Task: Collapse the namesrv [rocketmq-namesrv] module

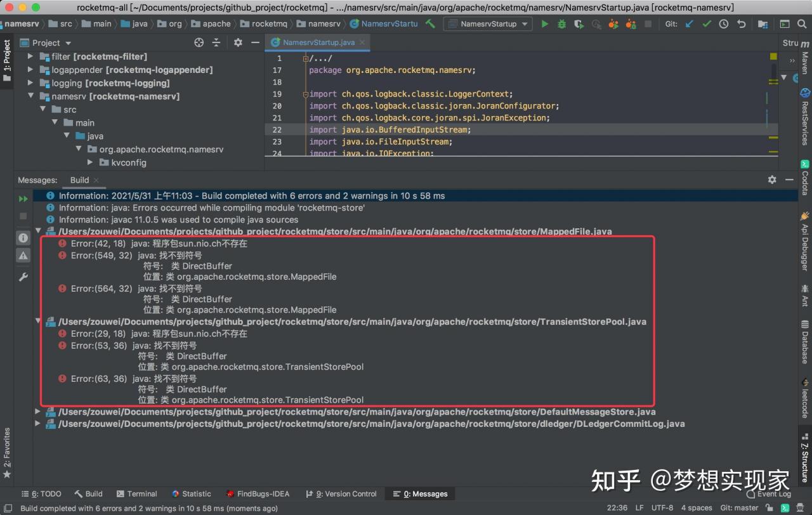Action: 30,96
